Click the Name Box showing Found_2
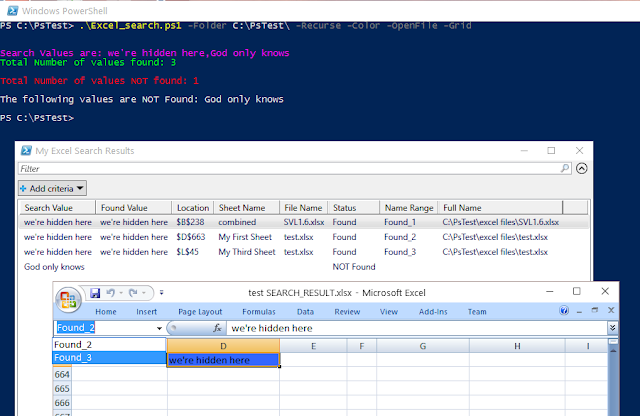Image resolution: width=640 pixels, height=416 pixels. tap(104, 328)
